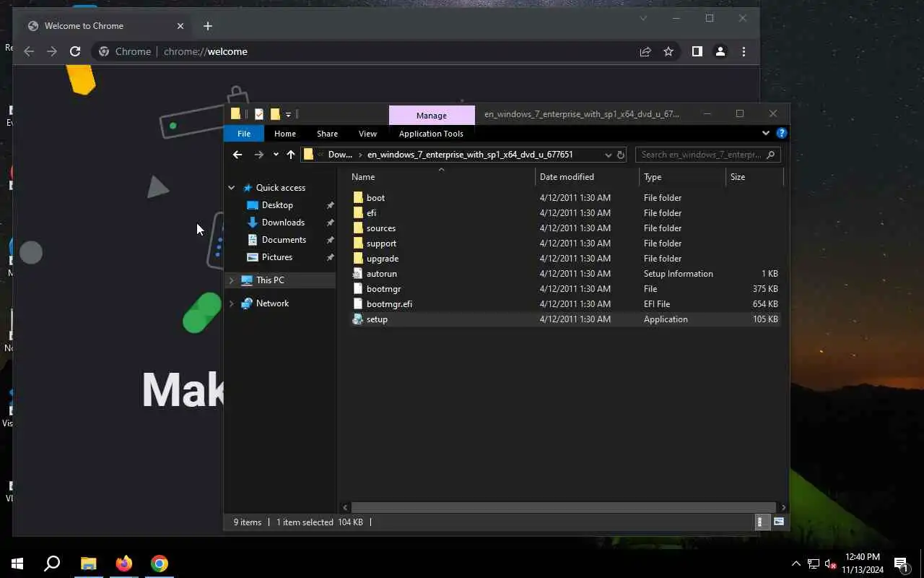Close the Welcome to Chrome tab
The image size is (924, 578).
pos(180,26)
